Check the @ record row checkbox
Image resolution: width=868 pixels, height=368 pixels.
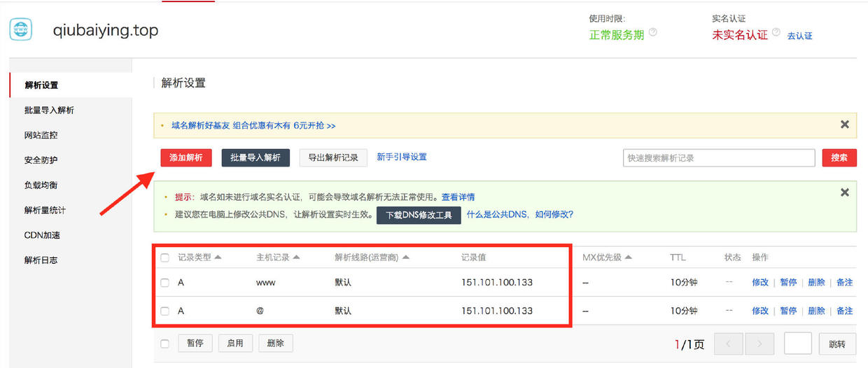(165, 311)
